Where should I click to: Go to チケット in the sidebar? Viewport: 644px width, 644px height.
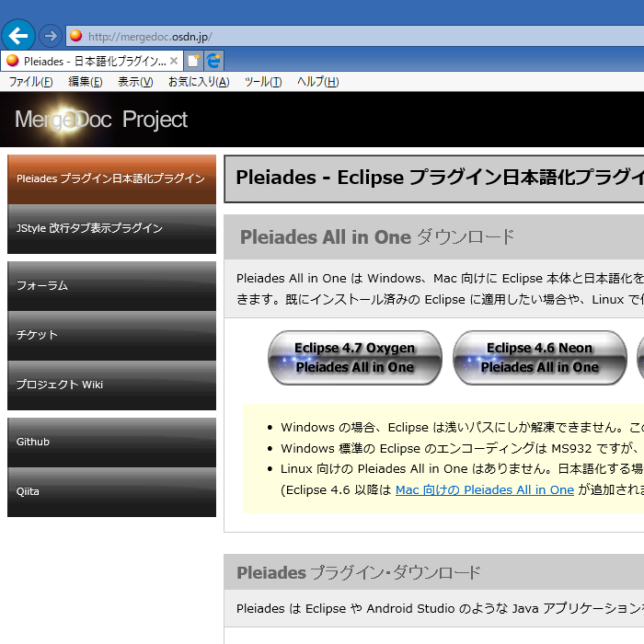[x=111, y=336]
